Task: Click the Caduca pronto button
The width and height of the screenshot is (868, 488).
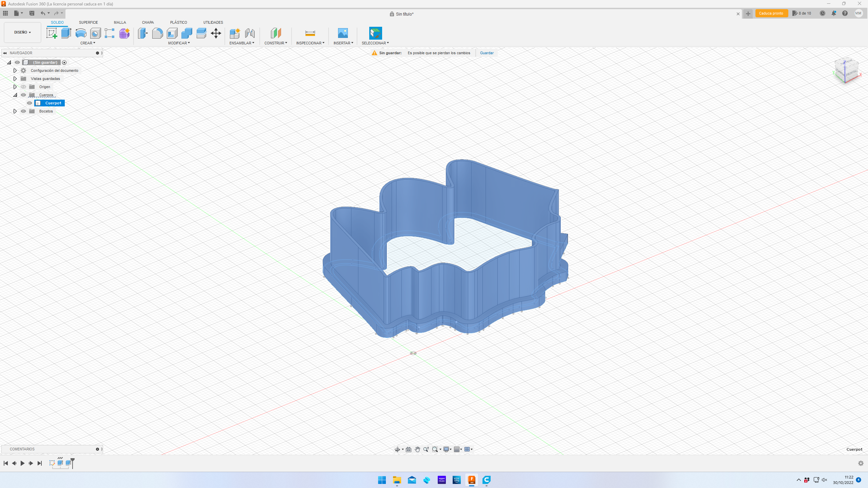Action: coord(771,14)
